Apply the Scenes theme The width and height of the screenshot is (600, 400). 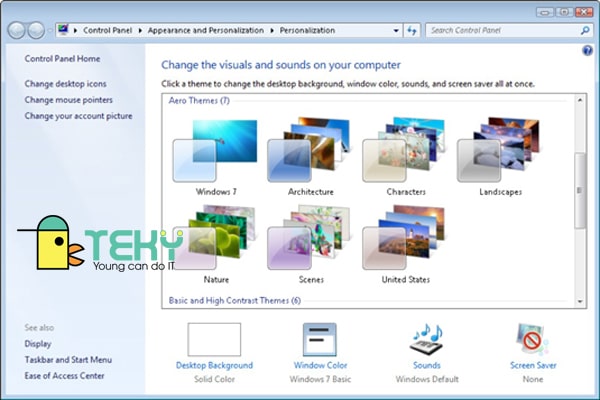pos(310,244)
